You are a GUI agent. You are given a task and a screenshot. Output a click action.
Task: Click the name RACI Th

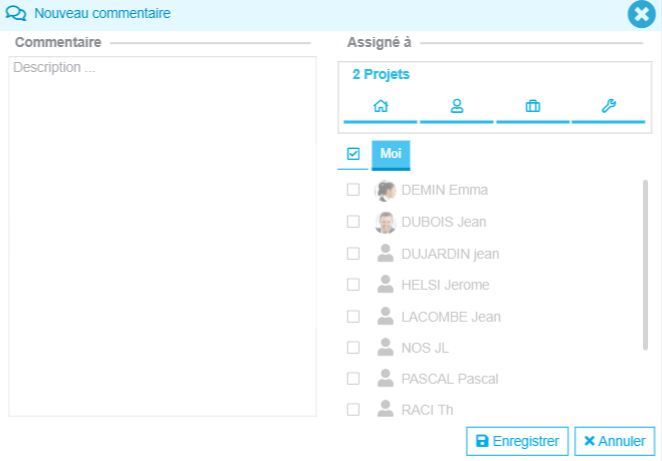(x=427, y=410)
